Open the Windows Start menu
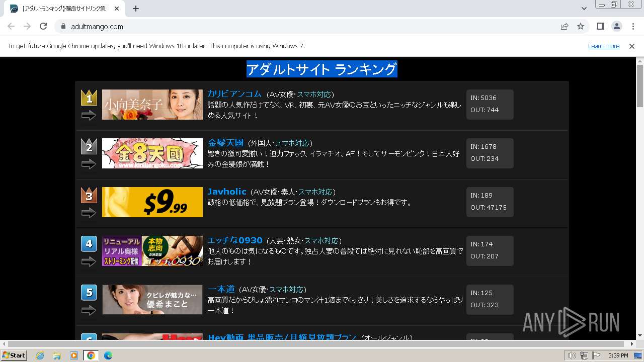 coord(14,355)
